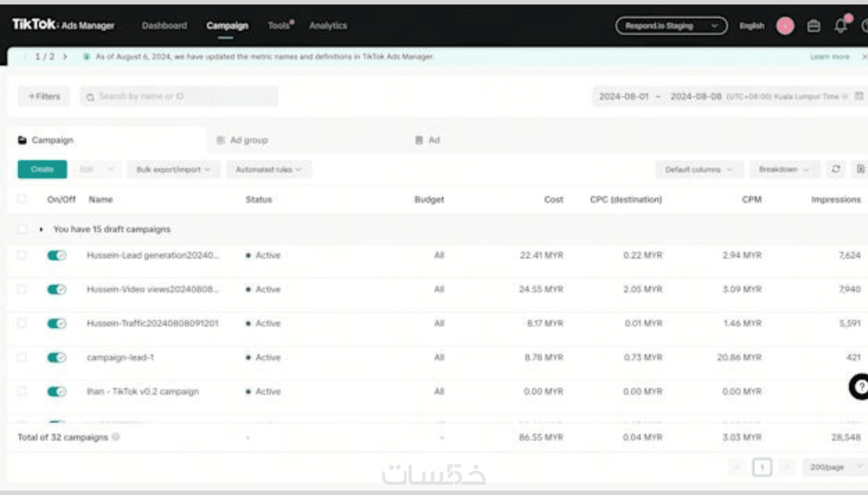Click the TikTok Ads Manager logo
This screenshot has width=868, height=495.
pos(63,25)
